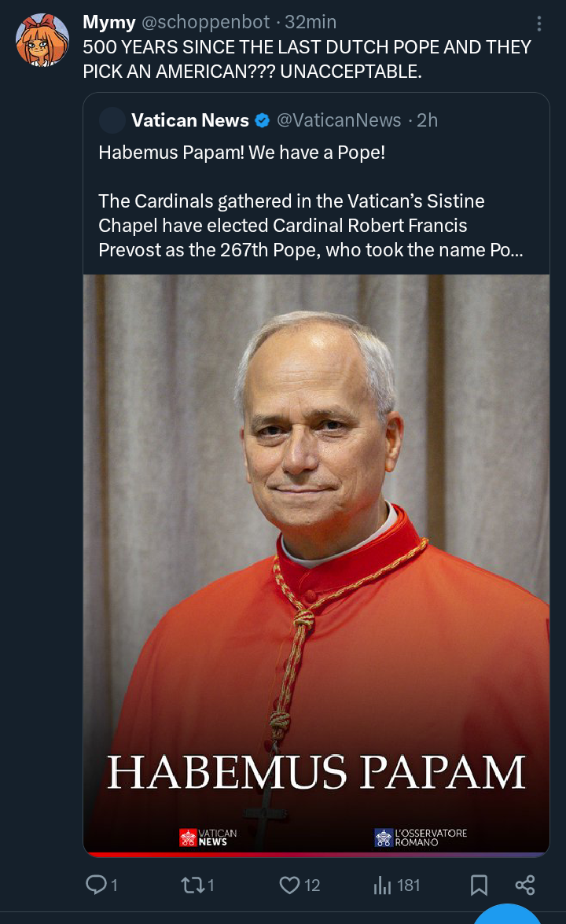Viewport: 566px width, 924px height.
Task: Open the quoted tweet text about Habemus Papam
Action: click(x=311, y=201)
